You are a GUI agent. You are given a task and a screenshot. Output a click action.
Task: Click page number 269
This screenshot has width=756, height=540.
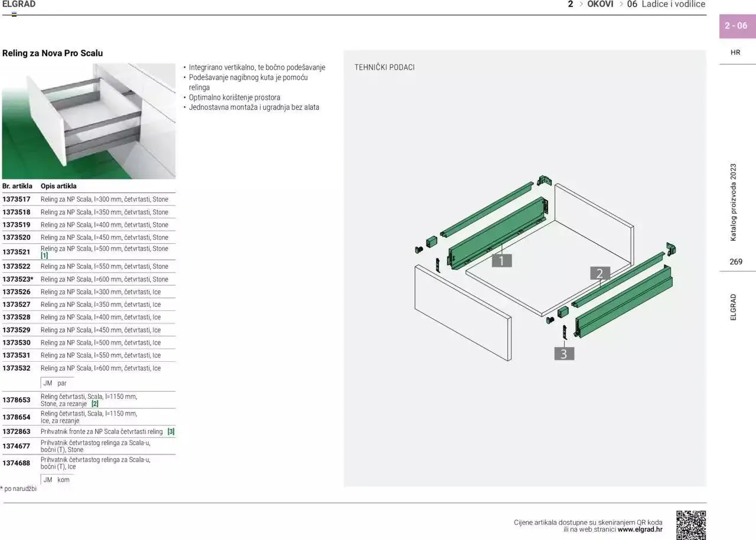coord(736,261)
